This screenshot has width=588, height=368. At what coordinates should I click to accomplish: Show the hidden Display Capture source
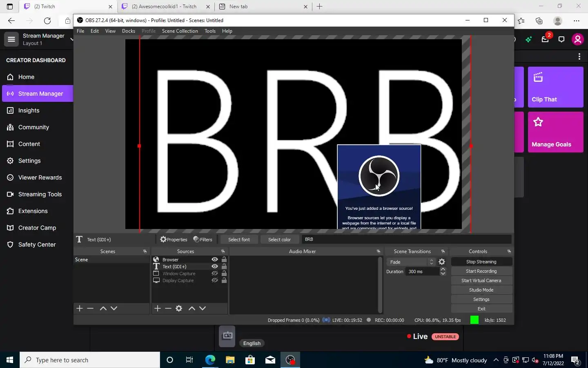click(x=214, y=280)
